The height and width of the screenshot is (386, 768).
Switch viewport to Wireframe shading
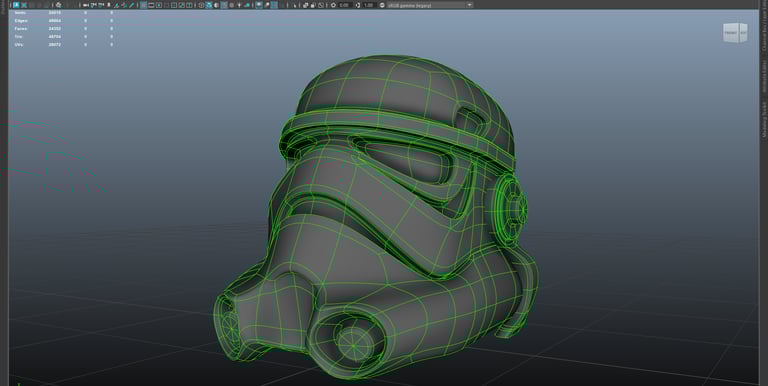pyautogui.click(x=201, y=5)
